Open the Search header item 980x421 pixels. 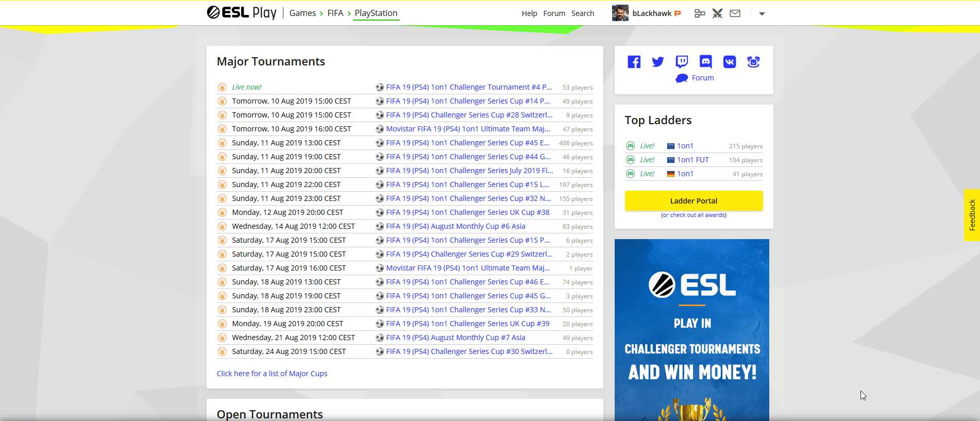tap(583, 13)
